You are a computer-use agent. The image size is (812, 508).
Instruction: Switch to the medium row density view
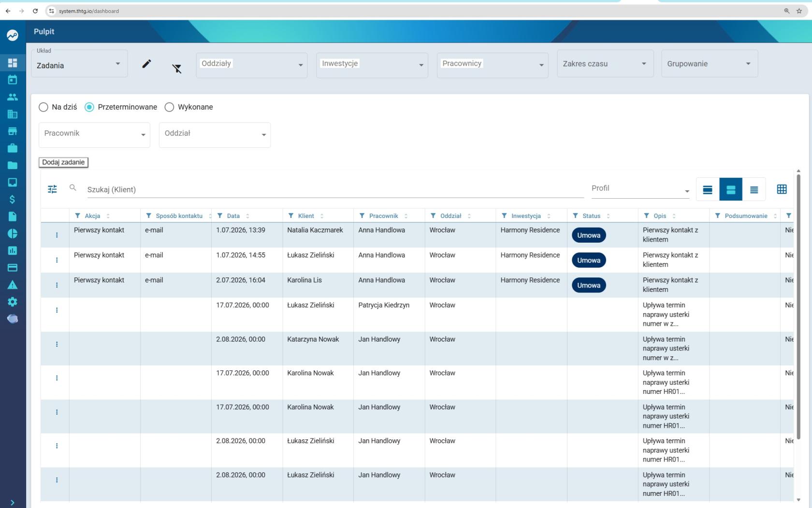731,189
